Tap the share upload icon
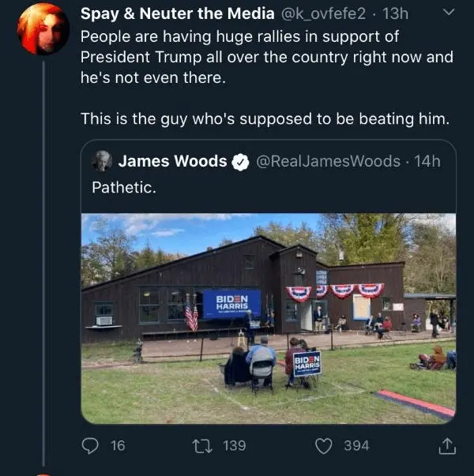The height and width of the screenshot is (476, 474). (446, 446)
